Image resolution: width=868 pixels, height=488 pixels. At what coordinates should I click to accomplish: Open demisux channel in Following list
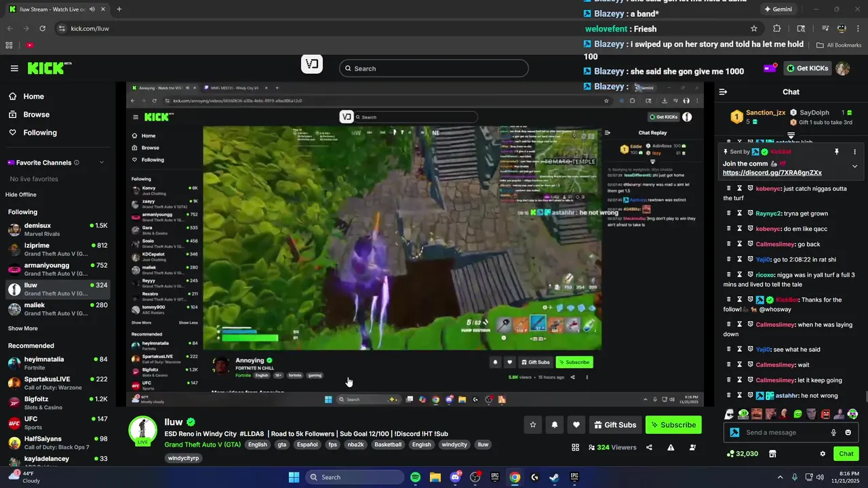(x=58, y=229)
